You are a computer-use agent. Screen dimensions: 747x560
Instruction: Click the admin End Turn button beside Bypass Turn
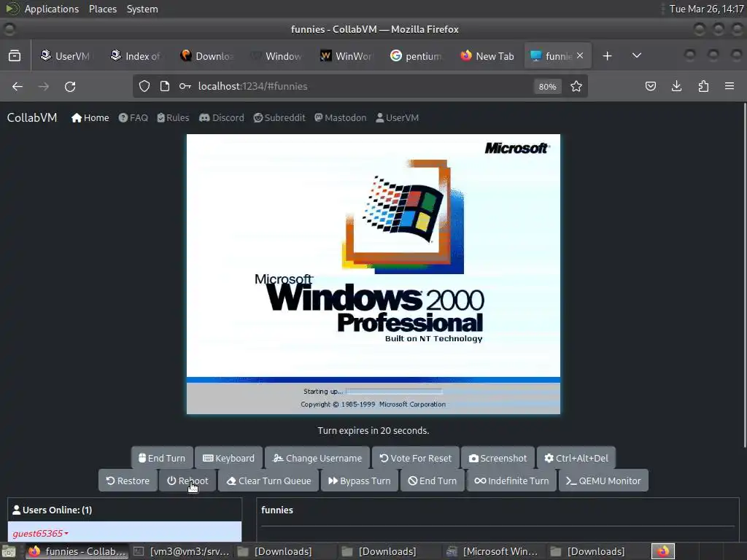click(x=432, y=481)
